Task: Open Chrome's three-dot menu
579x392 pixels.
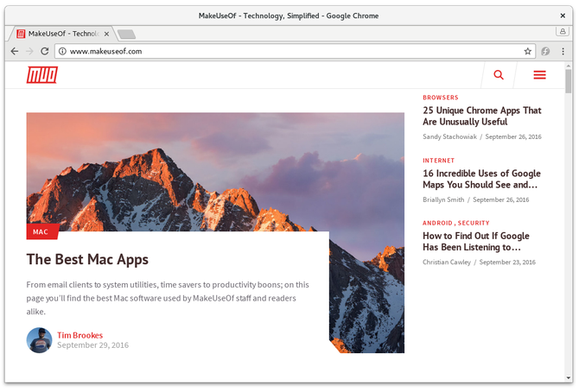Action: [563, 51]
